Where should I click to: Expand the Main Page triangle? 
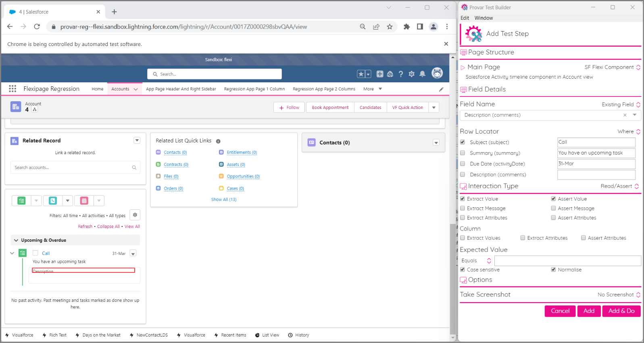click(463, 67)
